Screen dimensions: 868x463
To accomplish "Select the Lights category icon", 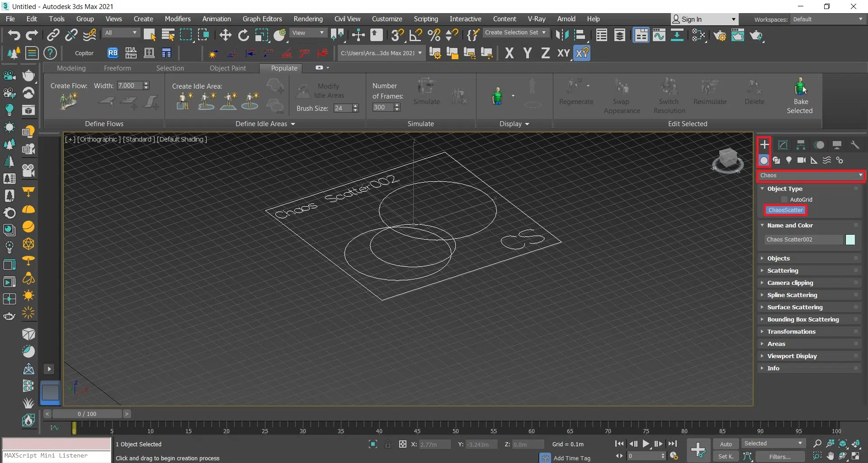I will click(789, 161).
